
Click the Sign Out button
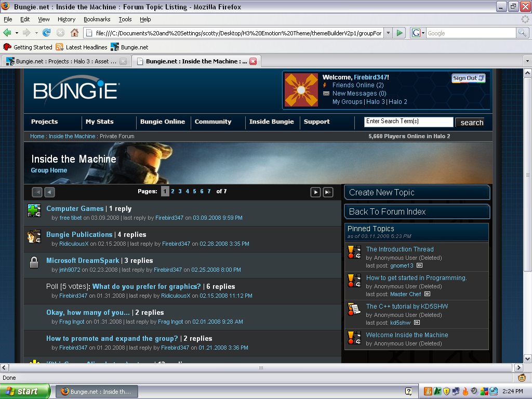468,78
